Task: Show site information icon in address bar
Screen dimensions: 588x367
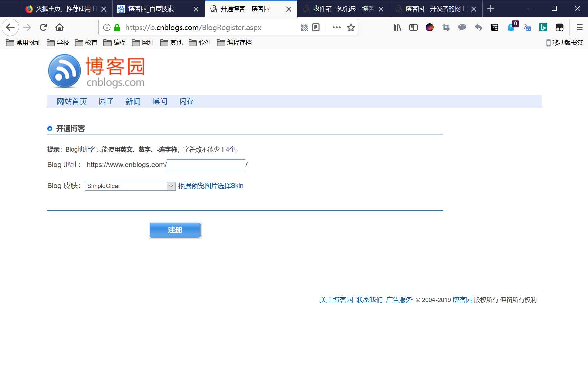Action: 107,27
